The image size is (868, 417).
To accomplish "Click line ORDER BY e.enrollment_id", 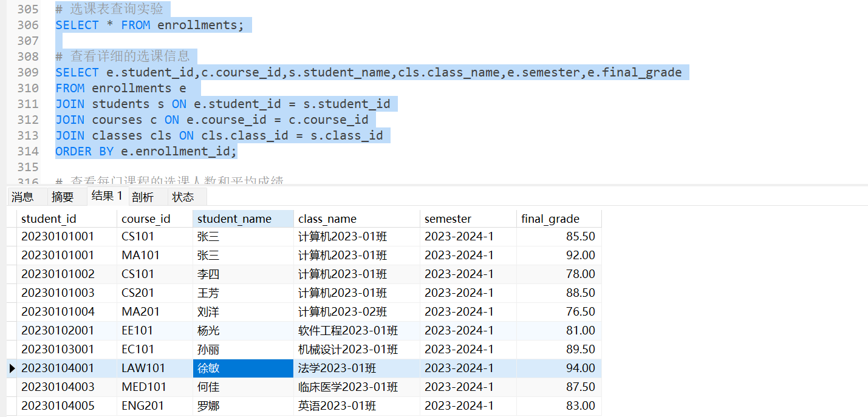I will pos(146,151).
